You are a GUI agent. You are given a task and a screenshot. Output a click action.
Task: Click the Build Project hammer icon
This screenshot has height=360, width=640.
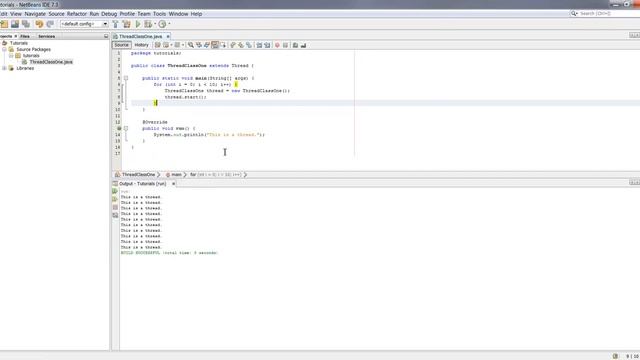pyautogui.click(x=115, y=24)
